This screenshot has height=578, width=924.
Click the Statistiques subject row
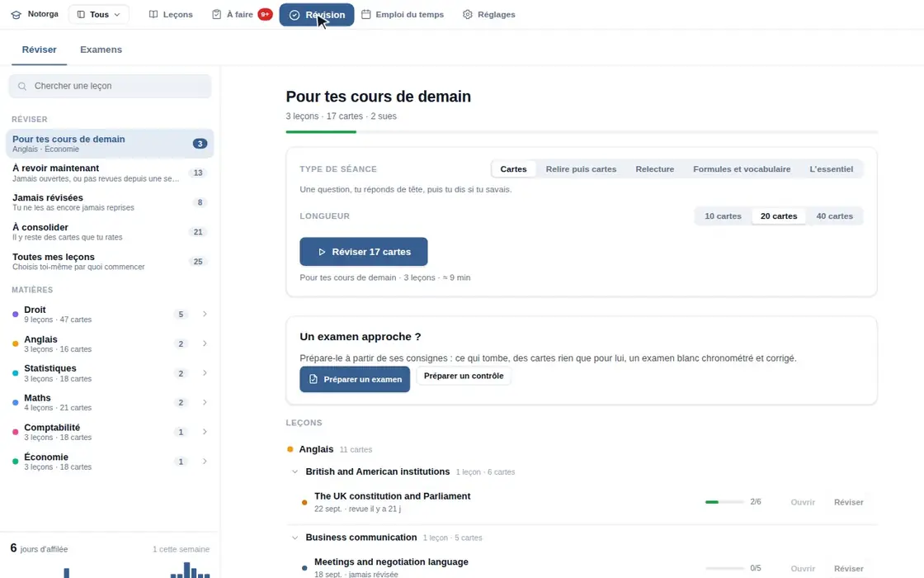[x=110, y=372]
